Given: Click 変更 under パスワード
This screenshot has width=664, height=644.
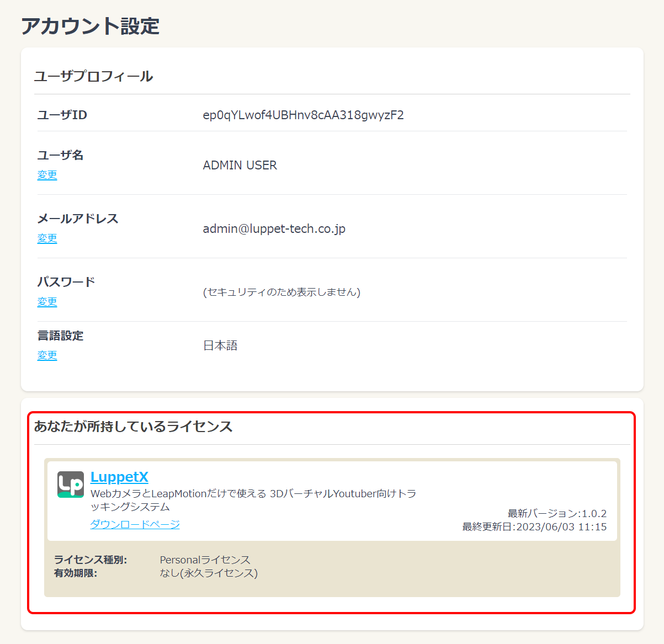Looking at the screenshot, I should (47, 302).
